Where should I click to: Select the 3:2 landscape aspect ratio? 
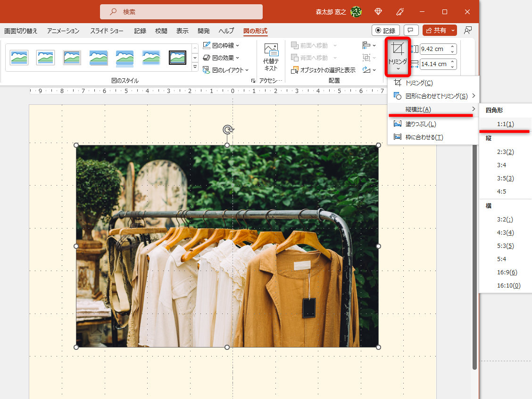pos(505,220)
